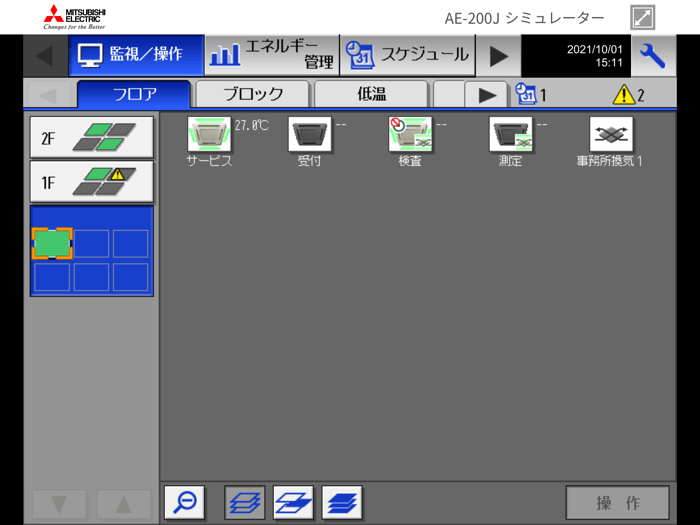Screen dimensions: 700x525
Task: Click the greyed tab-scroll left arrow before フロア
Action: point(49,95)
